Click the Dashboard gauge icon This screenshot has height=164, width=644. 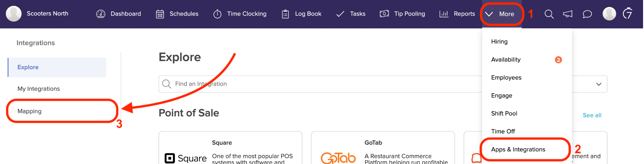click(101, 14)
